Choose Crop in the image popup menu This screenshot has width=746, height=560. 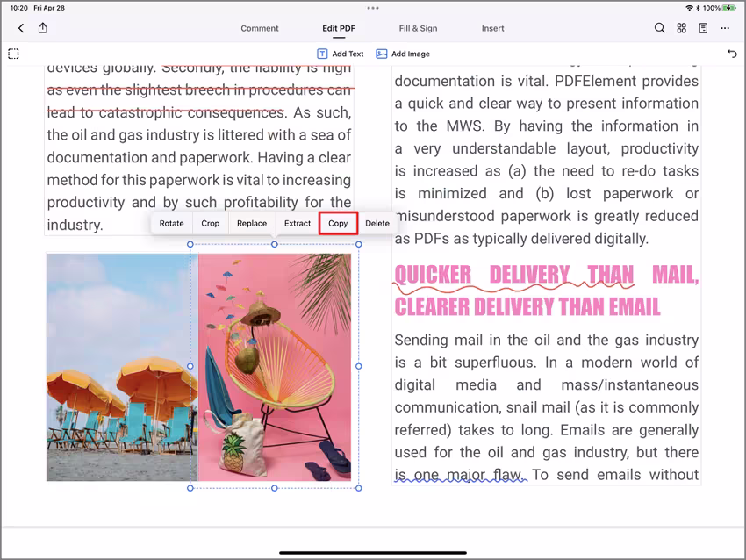pos(211,223)
